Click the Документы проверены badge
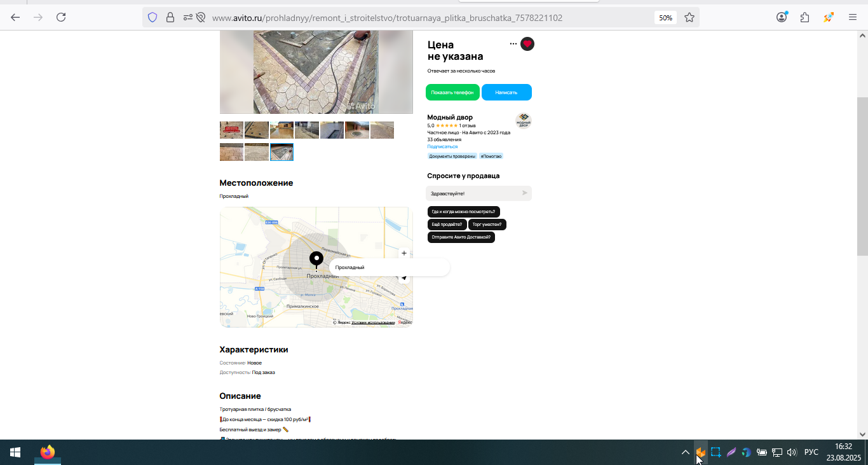Viewport: 868px width, 465px height. click(452, 156)
